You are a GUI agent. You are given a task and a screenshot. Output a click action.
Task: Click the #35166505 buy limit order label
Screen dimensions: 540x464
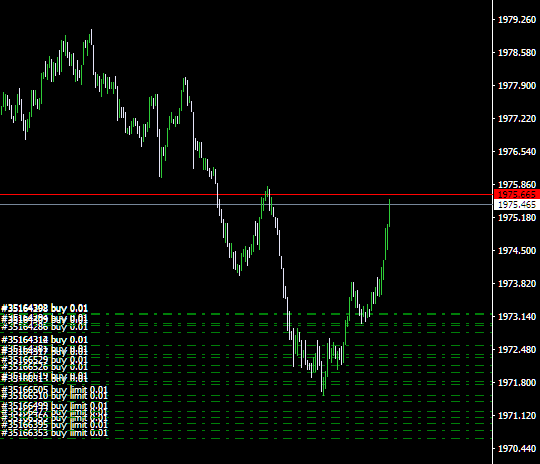point(54,390)
